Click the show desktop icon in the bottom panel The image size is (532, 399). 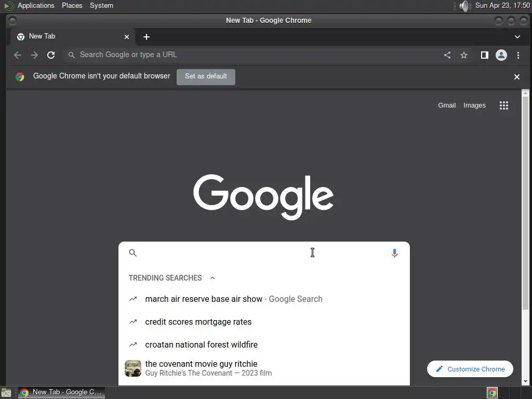click(x=6, y=393)
